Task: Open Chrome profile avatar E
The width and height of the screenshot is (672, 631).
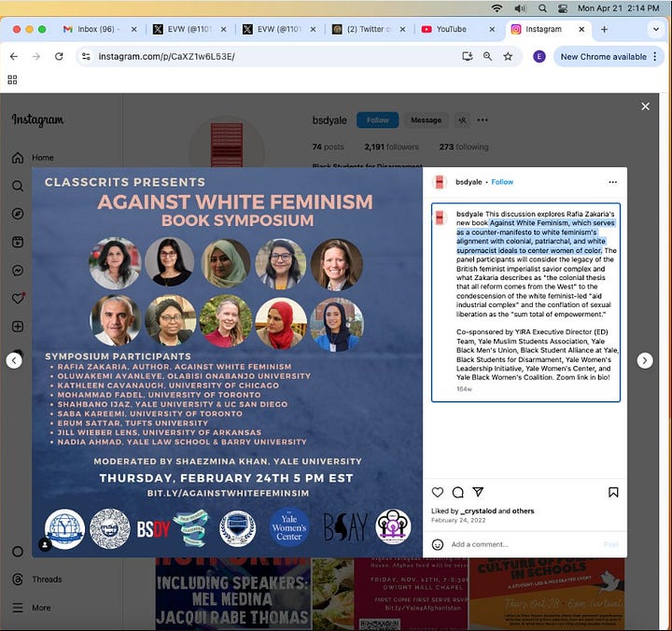Action: [x=539, y=57]
